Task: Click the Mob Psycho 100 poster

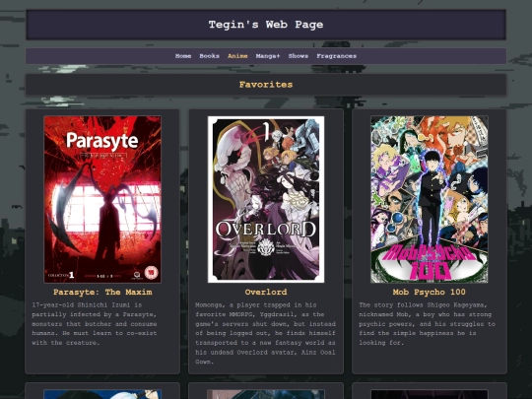Action: click(430, 199)
